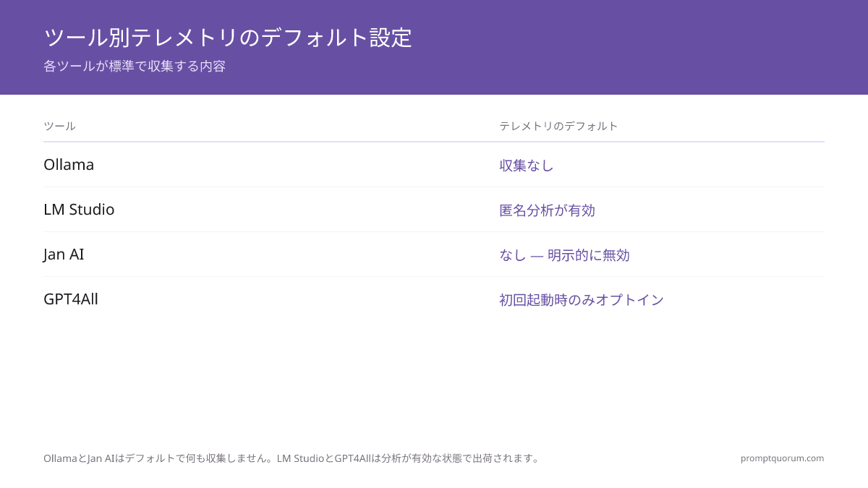Select the LM Studio tool name
The height and width of the screenshot is (488, 868).
point(79,210)
